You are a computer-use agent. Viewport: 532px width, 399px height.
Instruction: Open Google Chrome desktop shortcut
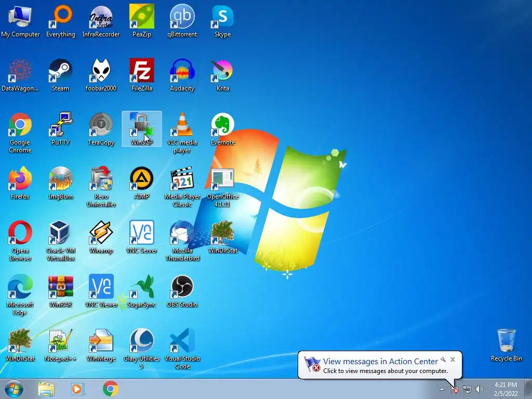pos(20,133)
